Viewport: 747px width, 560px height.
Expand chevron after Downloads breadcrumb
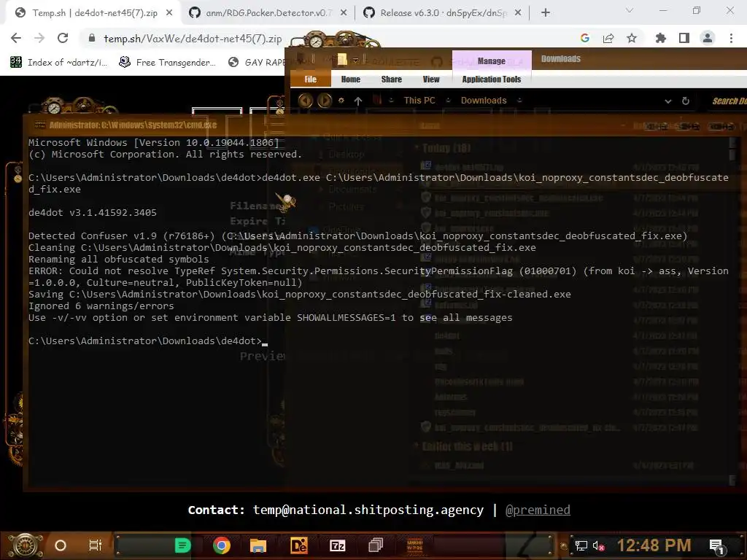519,101
